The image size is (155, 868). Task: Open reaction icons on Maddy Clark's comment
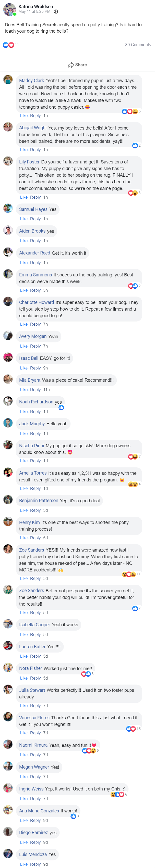pyautogui.click(x=130, y=111)
